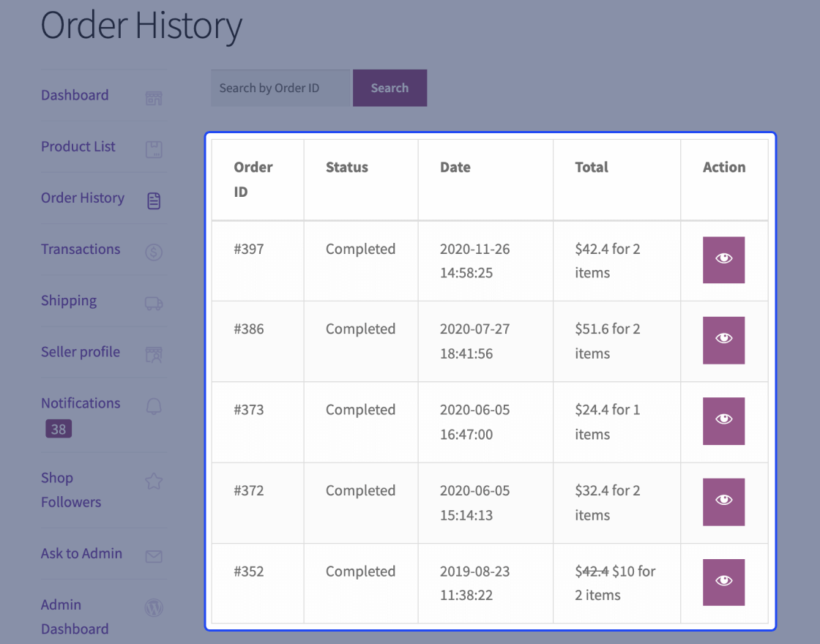View order #386 with the eye button
This screenshot has height=644, width=820.
723,340
